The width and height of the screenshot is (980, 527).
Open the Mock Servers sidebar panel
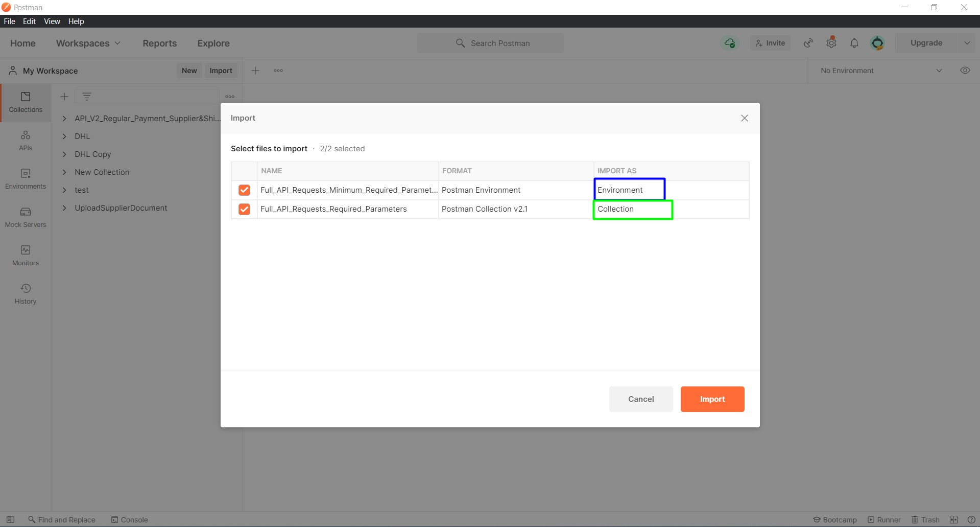pyautogui.click(x=26, y=218)
